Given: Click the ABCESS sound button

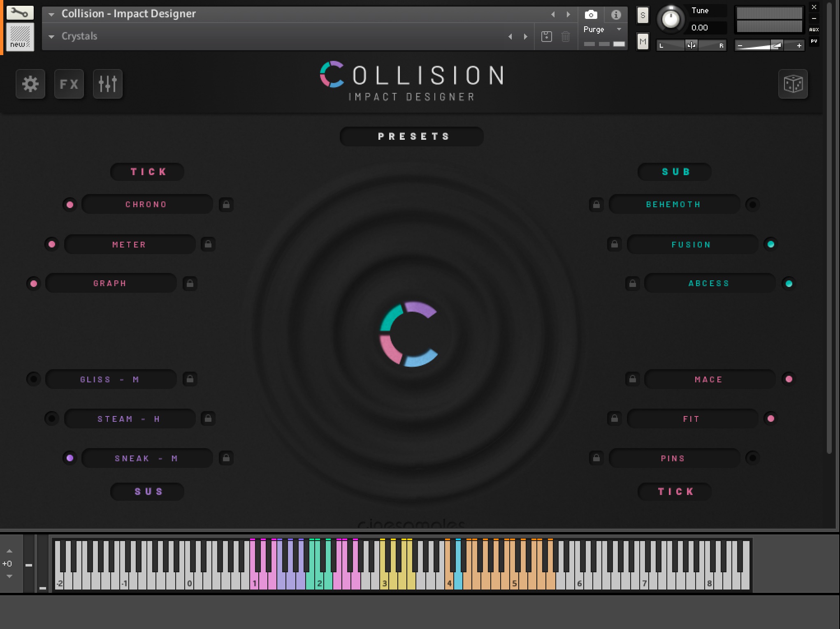Looking at the screenshot, I should (x=709, y=284).
